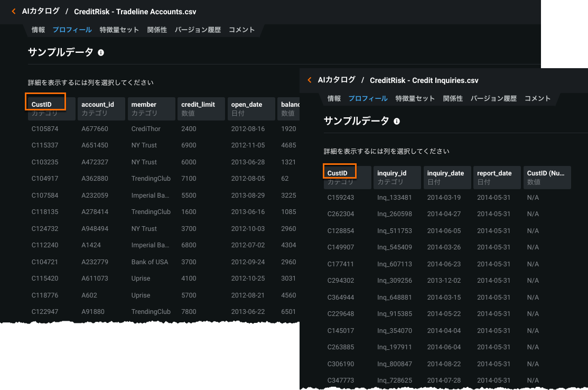This screenshot has height=390, width=588.
Task: Click back arrow in Credit Inquiries header
Action: click(x=310, y=80)
